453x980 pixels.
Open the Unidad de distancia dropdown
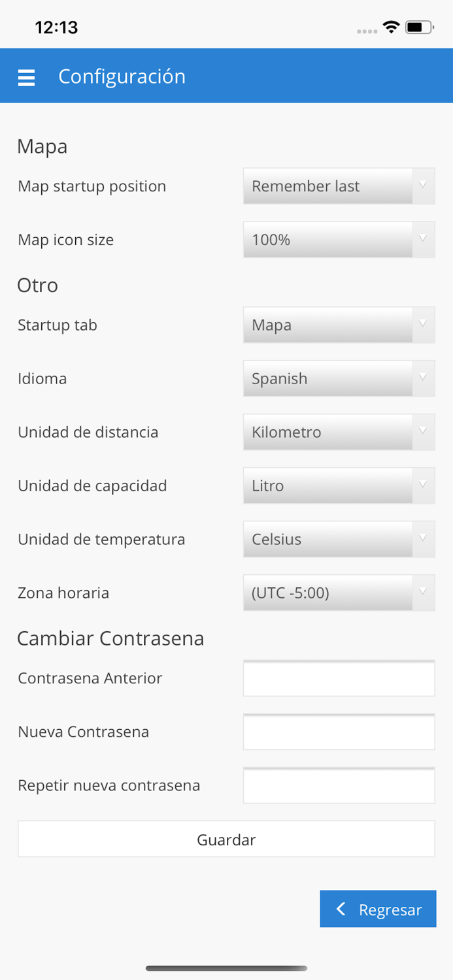pos(339,432)
